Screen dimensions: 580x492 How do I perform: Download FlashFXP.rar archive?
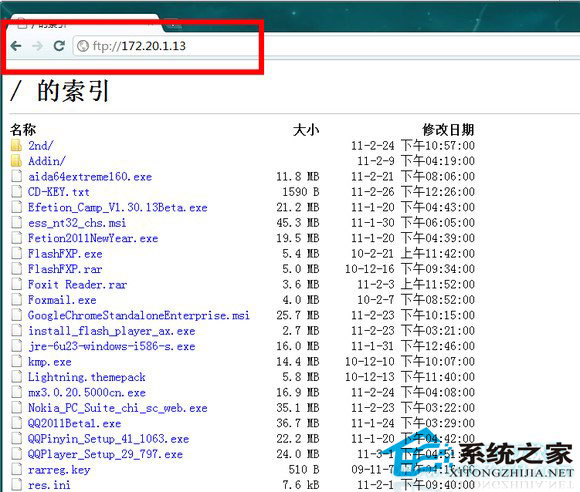pyautogui.click(x=65, y=269)
